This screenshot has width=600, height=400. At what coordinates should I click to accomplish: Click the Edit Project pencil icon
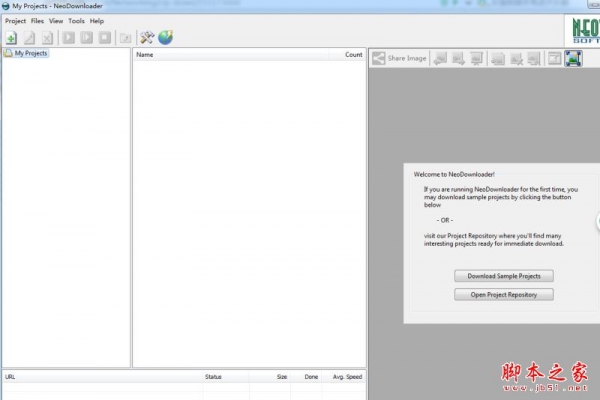[x=29, y=38]
